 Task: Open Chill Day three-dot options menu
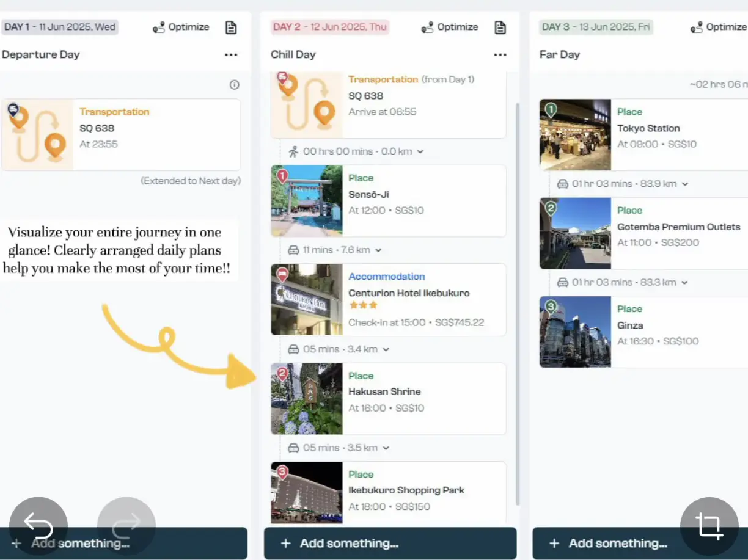(500, 55)
